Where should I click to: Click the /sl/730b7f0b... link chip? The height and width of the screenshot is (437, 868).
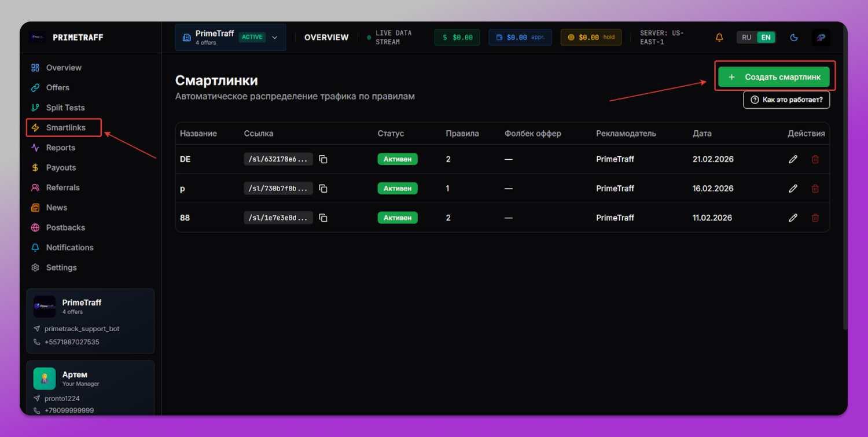(x=278, y=189)
